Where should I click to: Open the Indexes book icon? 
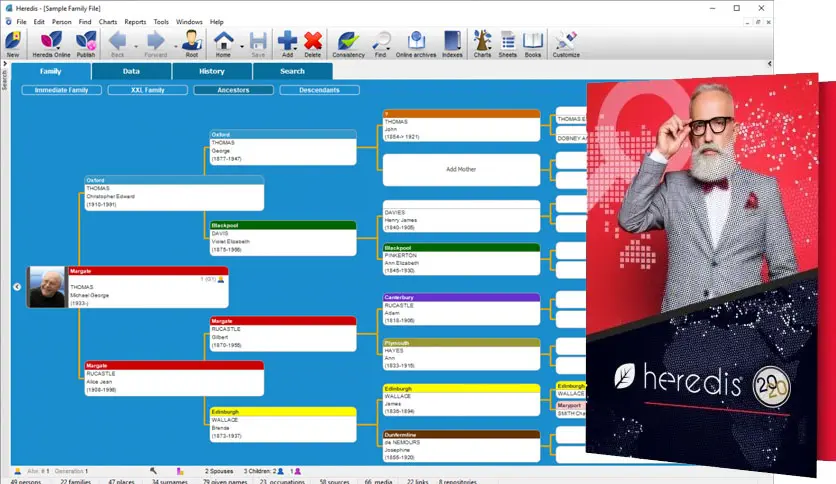click(x=452, y=44)
